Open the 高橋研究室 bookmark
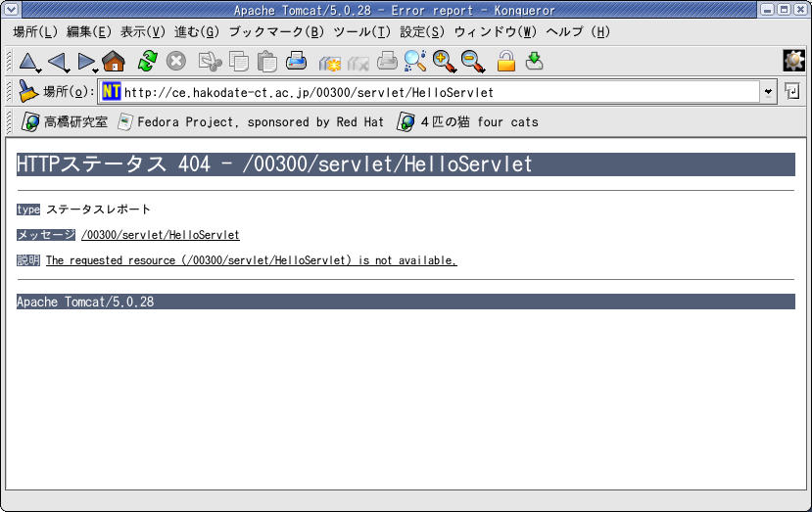 click(65, 122)
